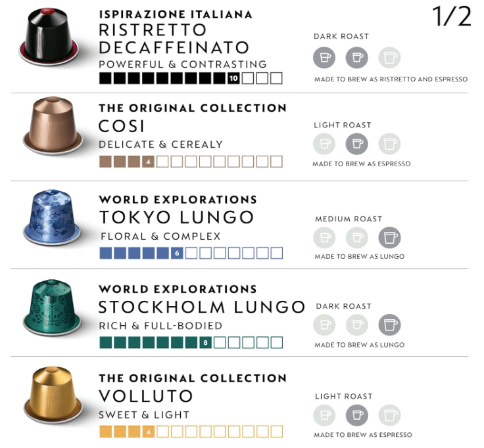The image size is (484, 448).
Task: Click the blue floral Tokyo Lungo capsule
Action: (x=52, y=217)
